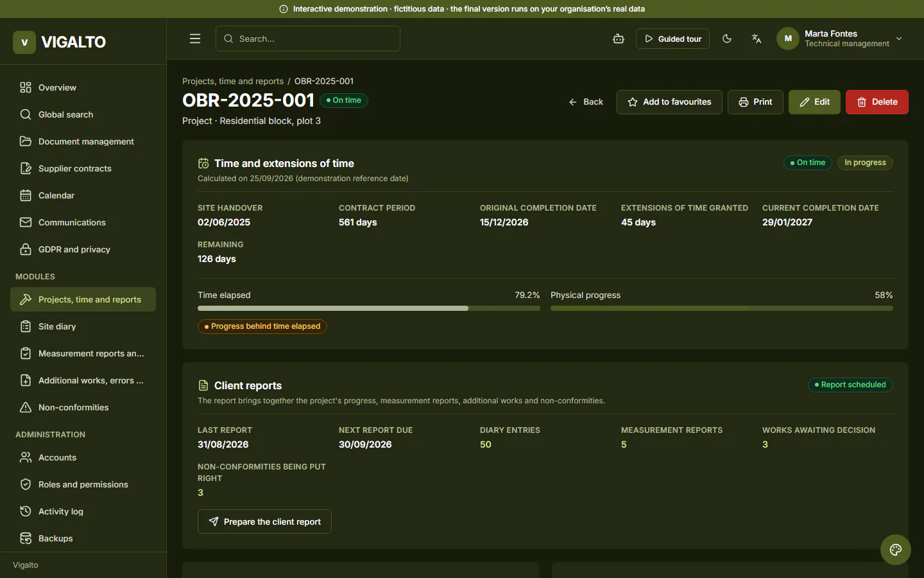Open Overview in the sidebar
The height and width of the screenshot is (578, 924).
(x=83, y=87)
